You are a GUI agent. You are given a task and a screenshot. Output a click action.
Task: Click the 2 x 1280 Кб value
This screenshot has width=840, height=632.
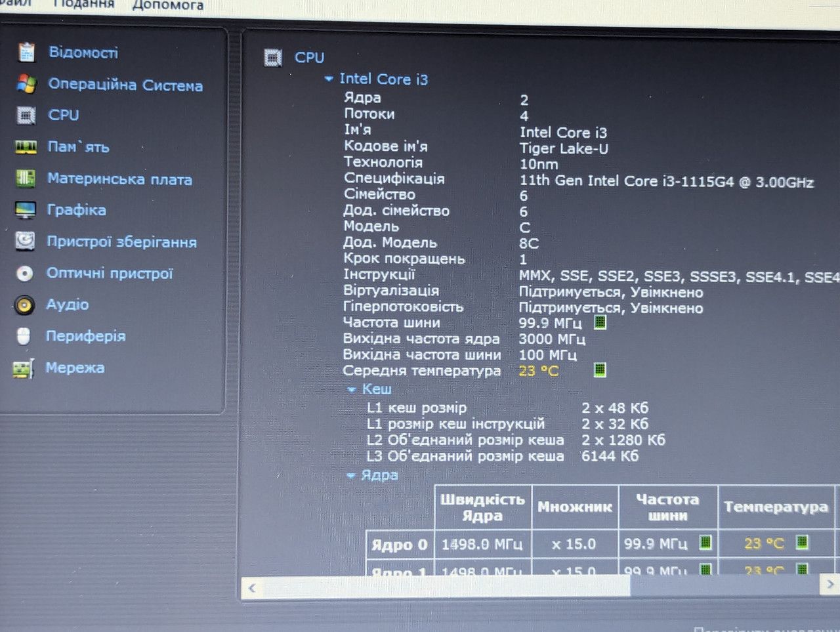pyautogui.click(x=623, y=440)
